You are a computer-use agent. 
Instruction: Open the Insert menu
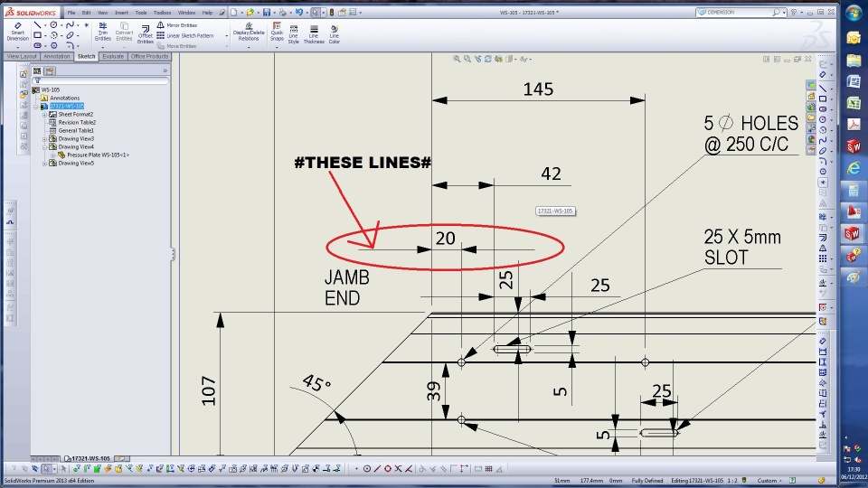click(121, 12)
